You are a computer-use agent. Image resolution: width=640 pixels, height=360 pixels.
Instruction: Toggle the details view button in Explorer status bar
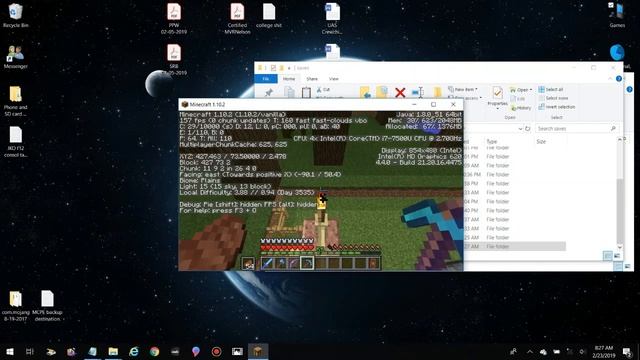point(607,256)
